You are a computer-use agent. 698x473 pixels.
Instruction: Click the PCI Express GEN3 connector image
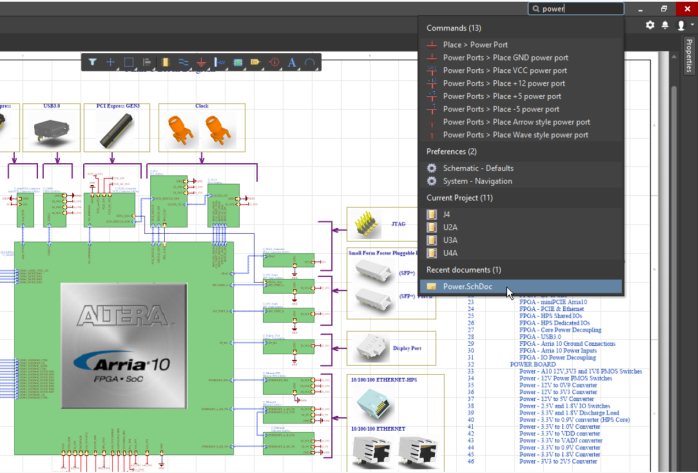(x=117, y=130)
